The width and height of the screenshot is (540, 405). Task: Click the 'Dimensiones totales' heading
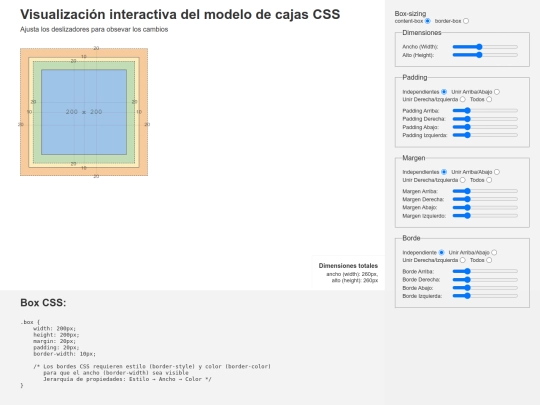[x=348, y=266]
